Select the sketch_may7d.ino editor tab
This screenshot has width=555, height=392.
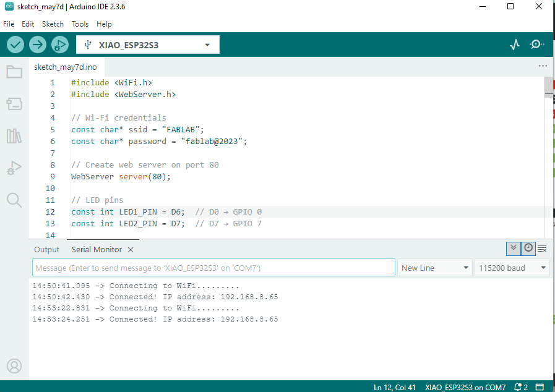coord(66,67)
